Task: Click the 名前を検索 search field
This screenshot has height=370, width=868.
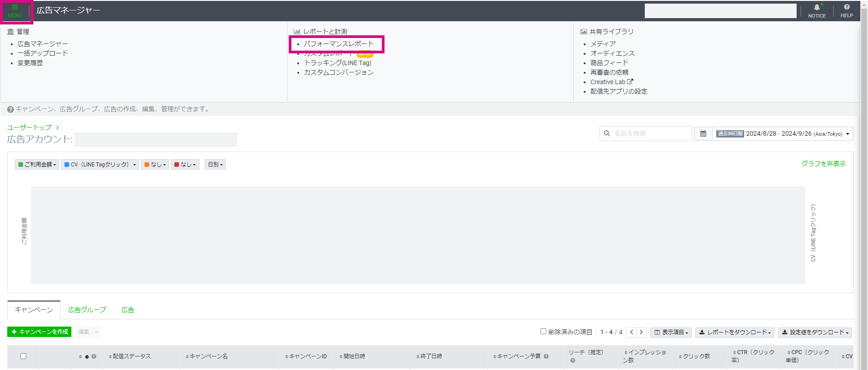Action: [x=646, y=133]
